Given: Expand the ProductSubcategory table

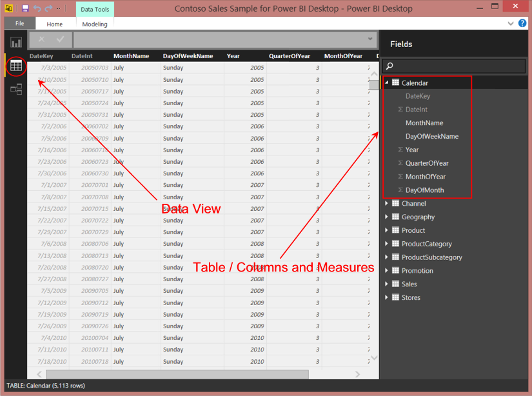Looking at the screenshot, I should point(386,257).
